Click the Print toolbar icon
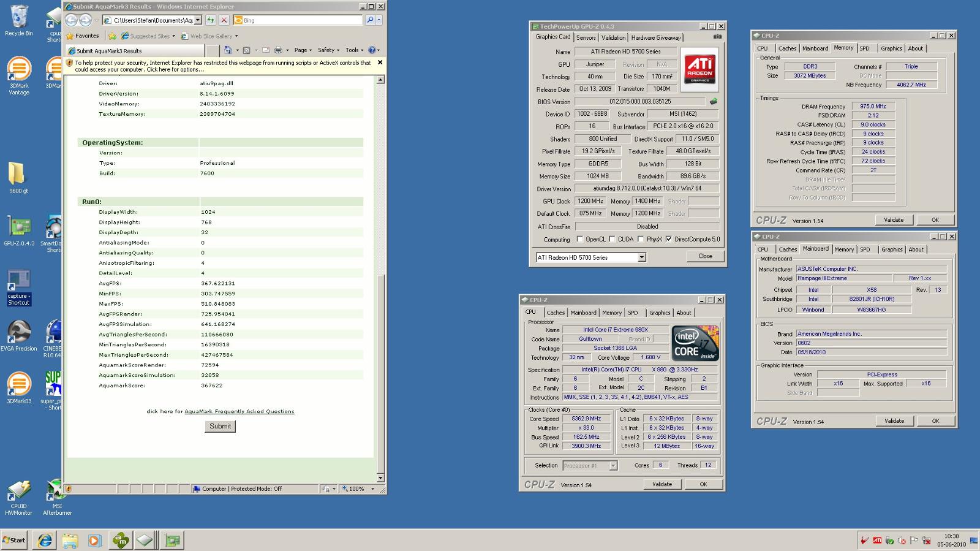Screen dimensions: 980x551 point(278,50)
